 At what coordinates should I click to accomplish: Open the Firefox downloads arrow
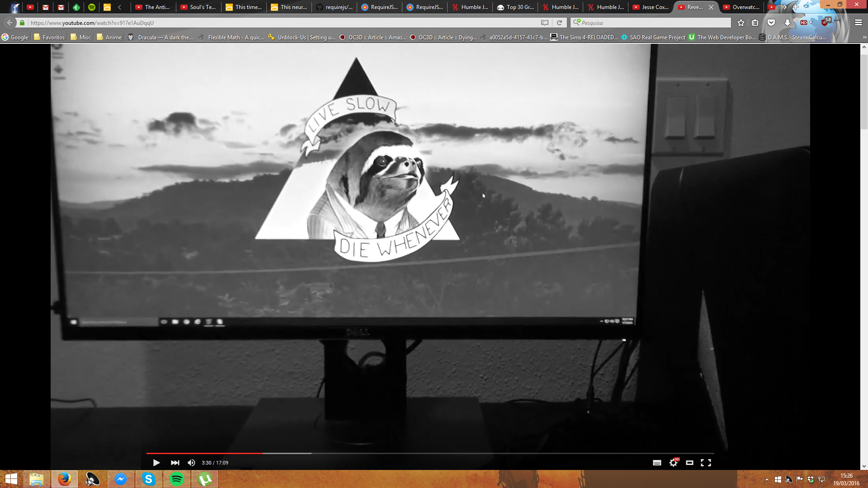787,23
